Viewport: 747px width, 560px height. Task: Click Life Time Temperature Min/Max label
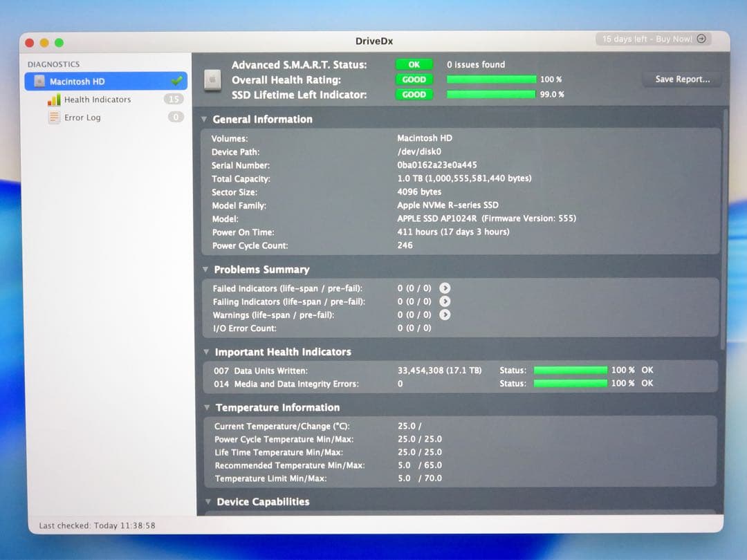tap(279, 452)
